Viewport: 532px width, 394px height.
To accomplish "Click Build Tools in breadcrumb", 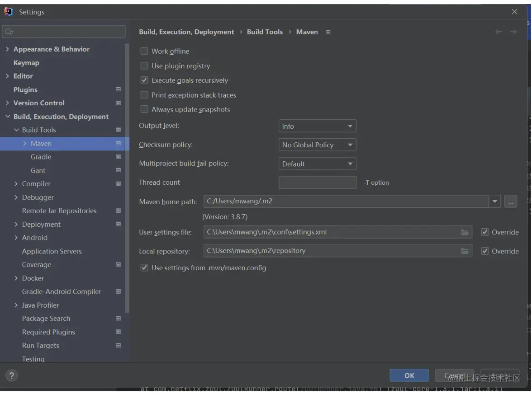I will 265,32.
